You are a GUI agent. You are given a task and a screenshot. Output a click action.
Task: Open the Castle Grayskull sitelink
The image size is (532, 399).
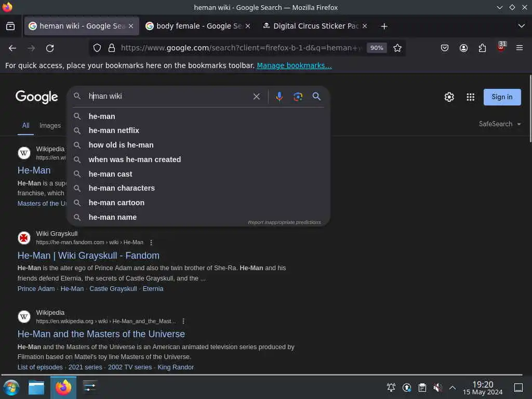coord(113,289)
